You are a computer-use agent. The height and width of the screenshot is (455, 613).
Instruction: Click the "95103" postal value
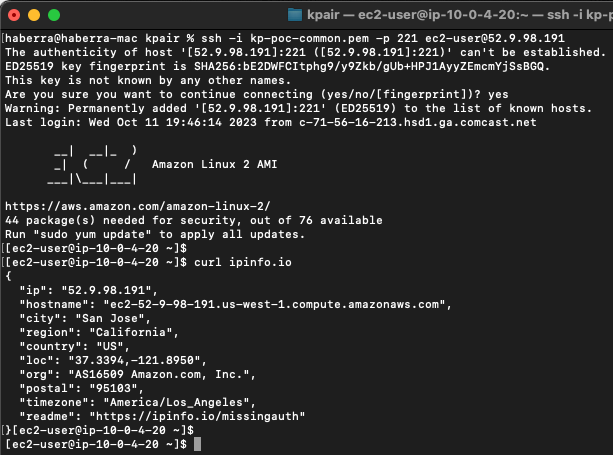click(x=113, y=388)
